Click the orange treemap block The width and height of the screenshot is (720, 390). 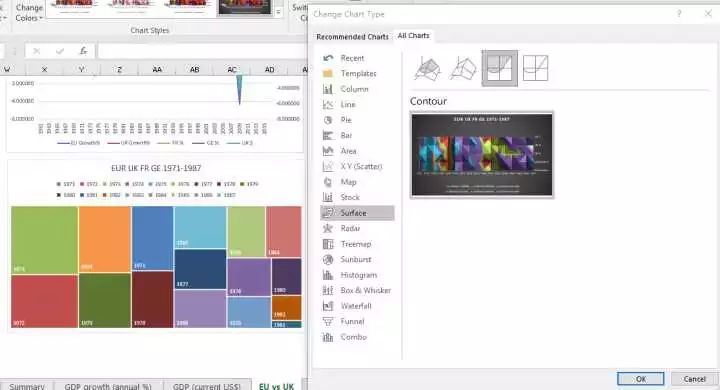point(105,239)
